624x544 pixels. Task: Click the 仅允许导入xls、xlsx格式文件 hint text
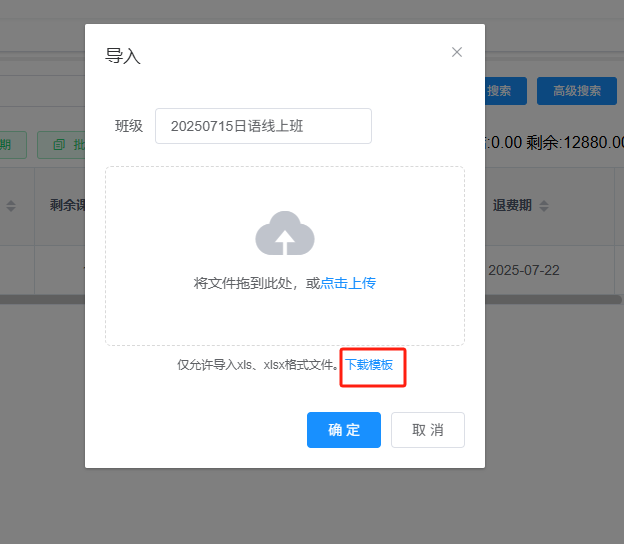(258, 365)
